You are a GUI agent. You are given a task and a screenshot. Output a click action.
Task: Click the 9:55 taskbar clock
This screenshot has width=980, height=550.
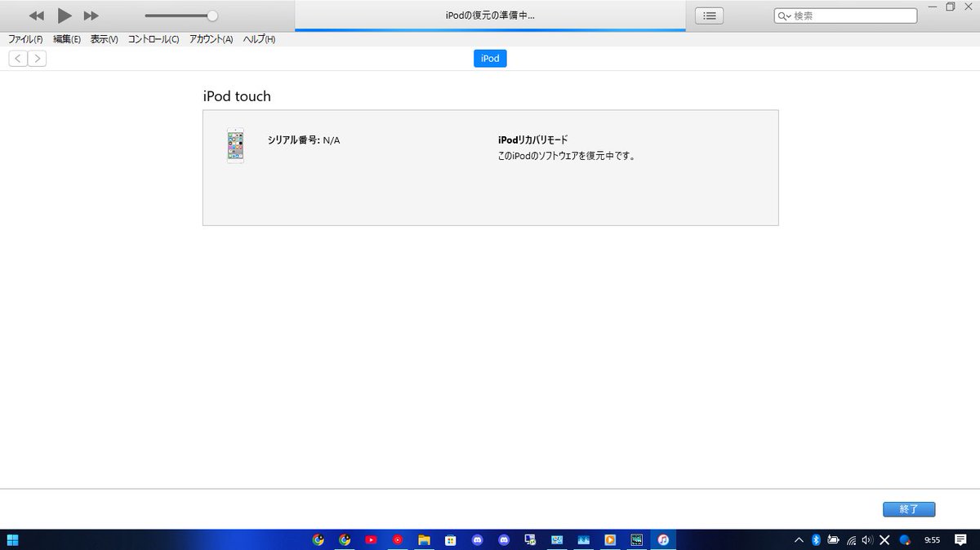932,539
